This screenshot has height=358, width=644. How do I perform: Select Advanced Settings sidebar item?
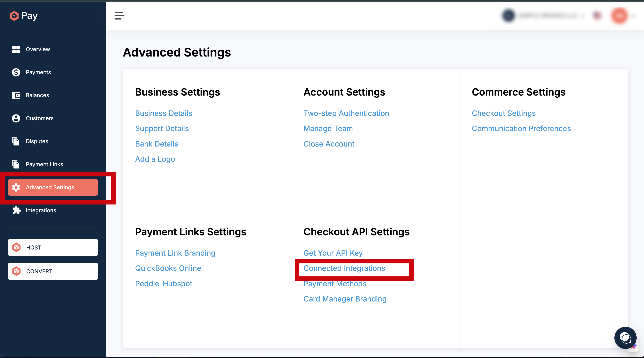pyautogui.click(x=53, y=187)
